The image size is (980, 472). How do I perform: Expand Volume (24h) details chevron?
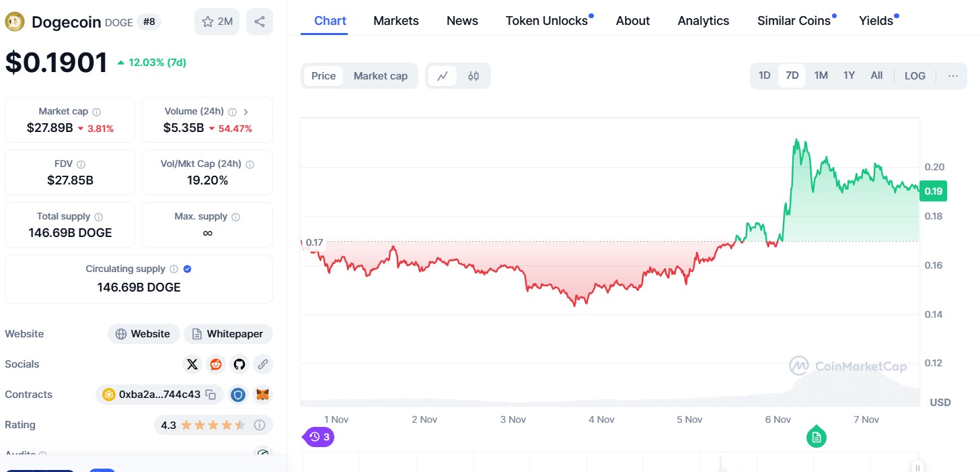click(x=246, y=112)
